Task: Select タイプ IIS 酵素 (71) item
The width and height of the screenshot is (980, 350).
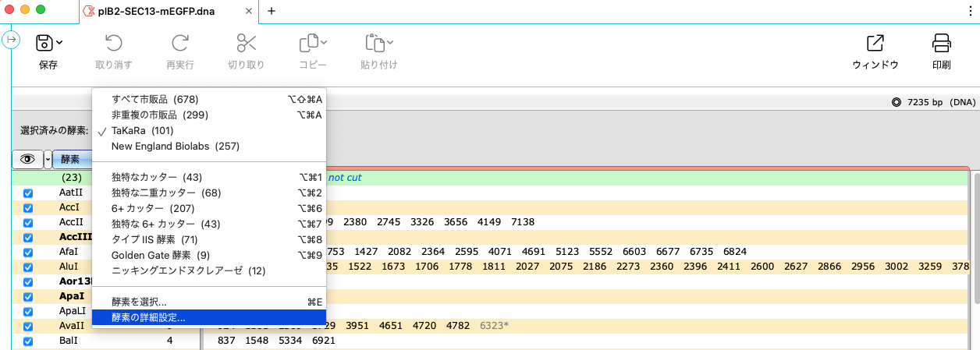Action: point(209,239)
